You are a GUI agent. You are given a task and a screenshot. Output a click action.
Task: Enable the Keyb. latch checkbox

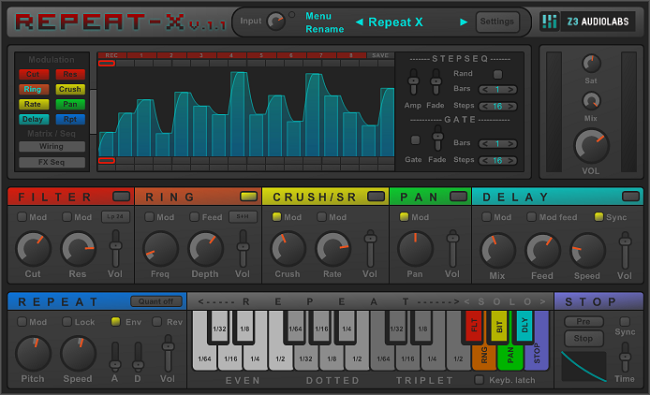(479, 380)
